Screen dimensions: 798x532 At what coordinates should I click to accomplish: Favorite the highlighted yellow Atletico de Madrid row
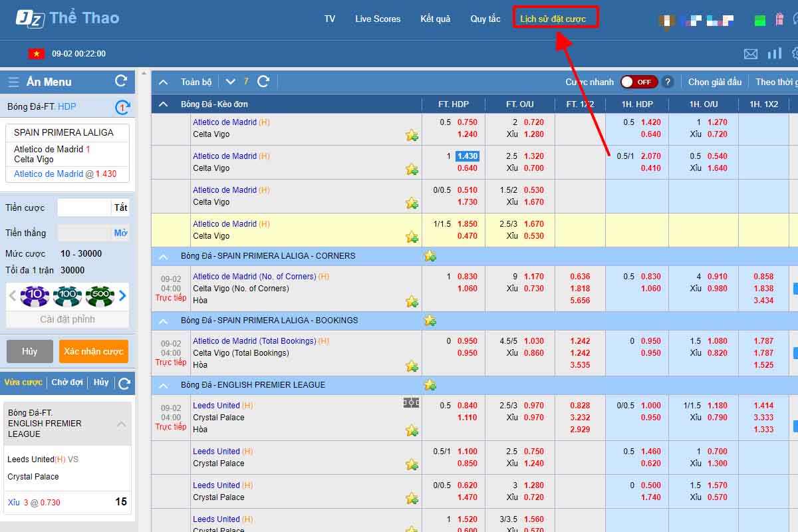tap(412, 237)
